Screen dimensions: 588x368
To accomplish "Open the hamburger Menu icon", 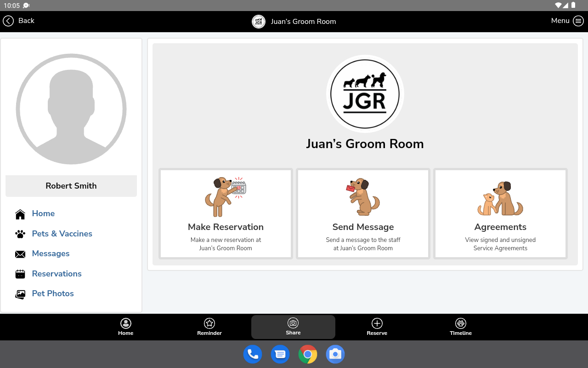I will pyautogui.click(x=578, y=21).
